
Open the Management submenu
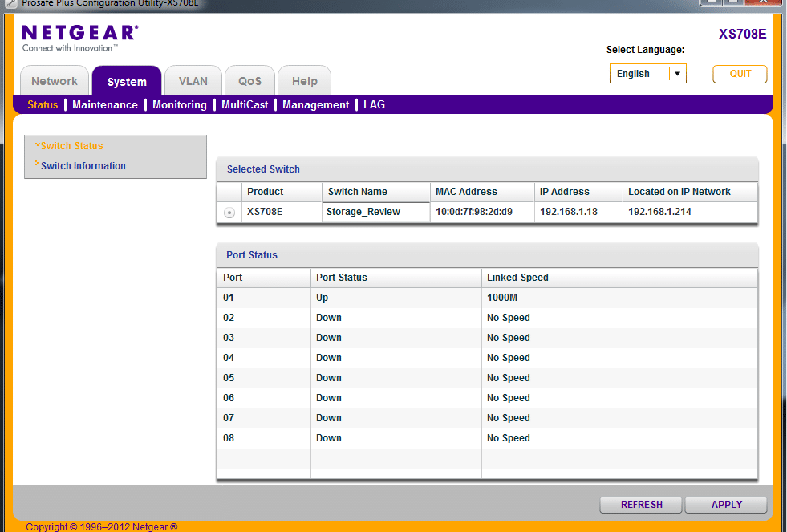click(x=316, y=104)
